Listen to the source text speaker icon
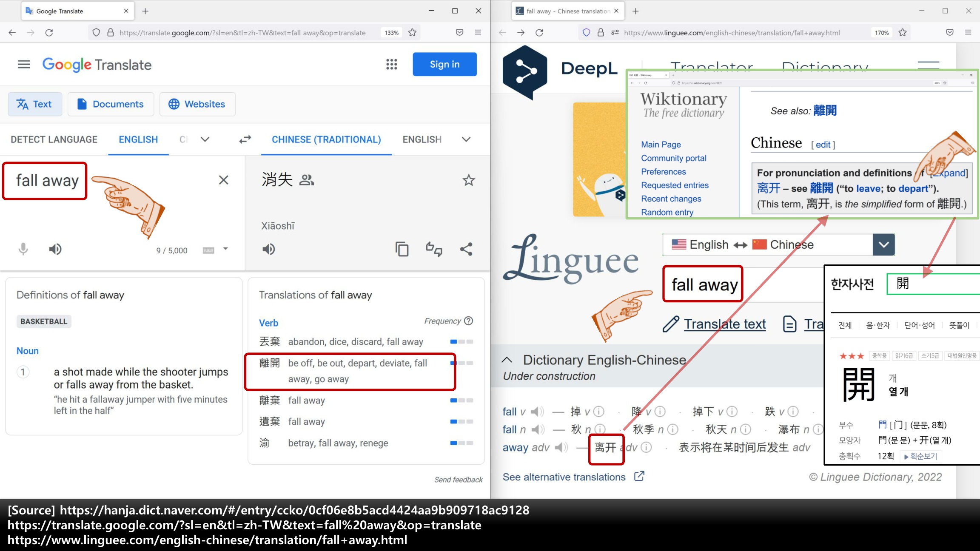The image size is (980, 551). pyautogui.click(x=55, y=249)
